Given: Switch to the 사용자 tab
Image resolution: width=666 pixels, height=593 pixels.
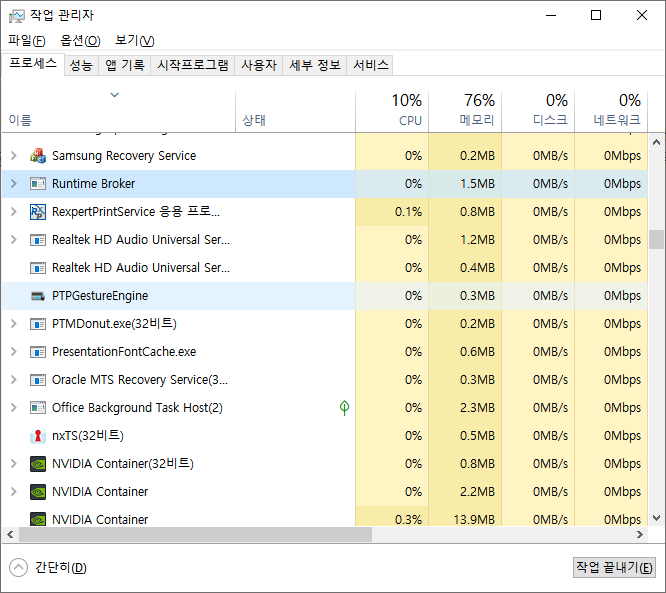Looking at the screenshot, I should (x=259, y=65).
